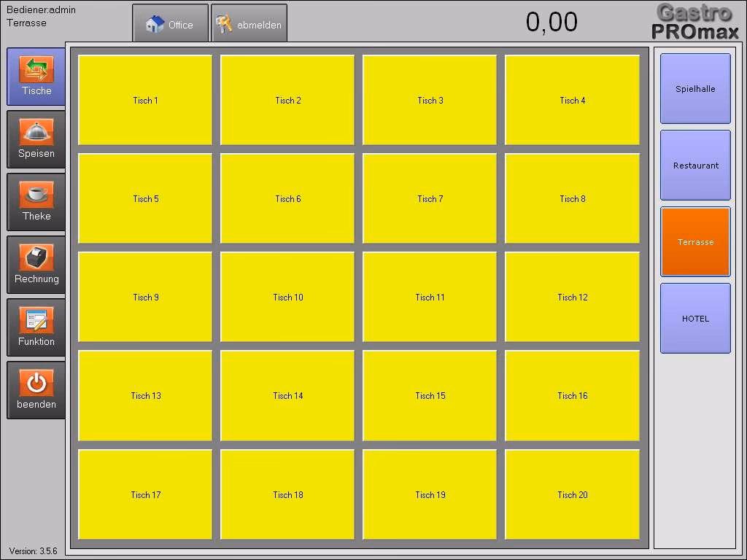Select the Theke coffee cup icon
Image resolution: width=747 pixels, height=560 pixels.
36,195
